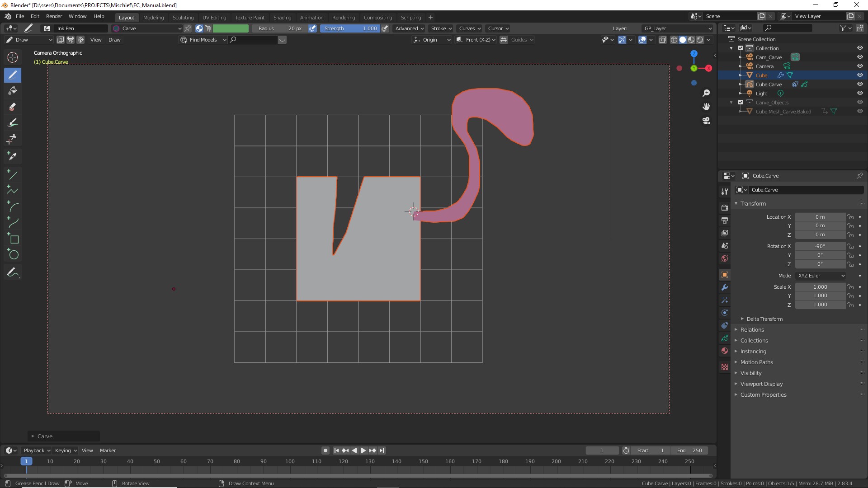Click the End frame field
The width and height of the screenshot is (868, 488).
(689, 450)
